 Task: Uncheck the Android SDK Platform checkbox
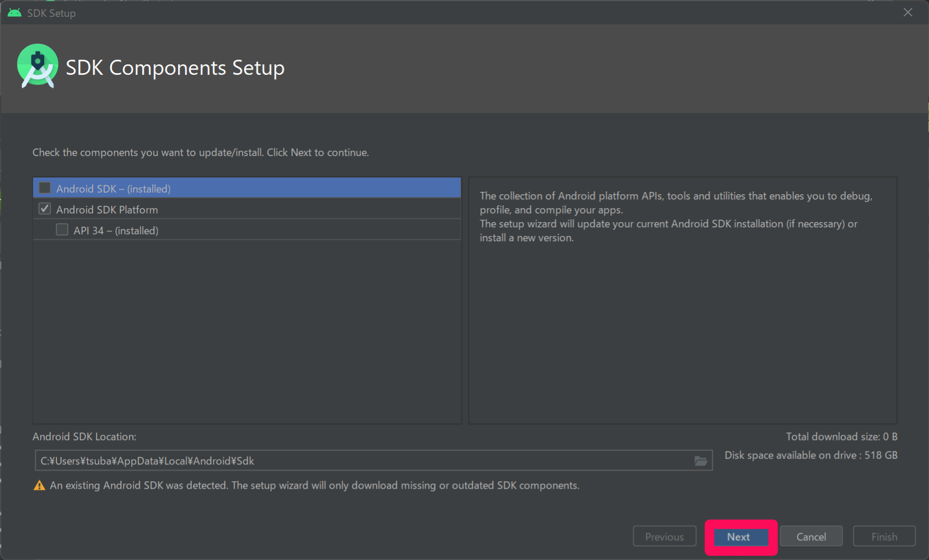click(x=45, y=209)
